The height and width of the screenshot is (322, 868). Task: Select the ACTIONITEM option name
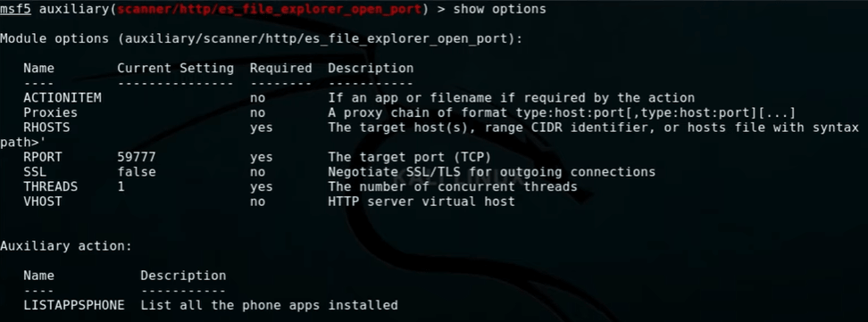click(x=63, y=98)
